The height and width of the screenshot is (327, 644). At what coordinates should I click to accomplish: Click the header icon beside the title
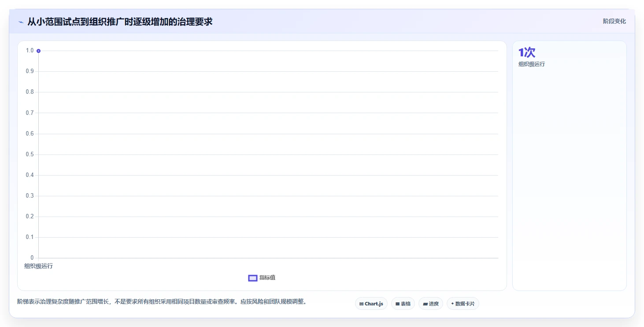click(x=21, y=22)
